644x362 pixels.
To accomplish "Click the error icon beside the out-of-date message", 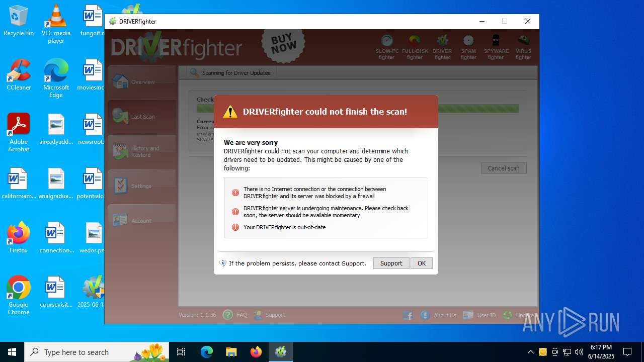I will [235, 227].
